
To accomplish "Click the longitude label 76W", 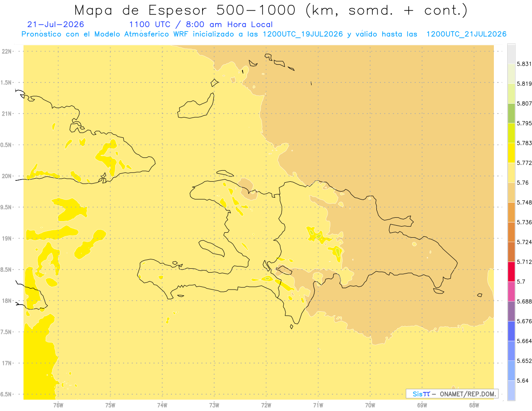I will click(x=58, y=405).
